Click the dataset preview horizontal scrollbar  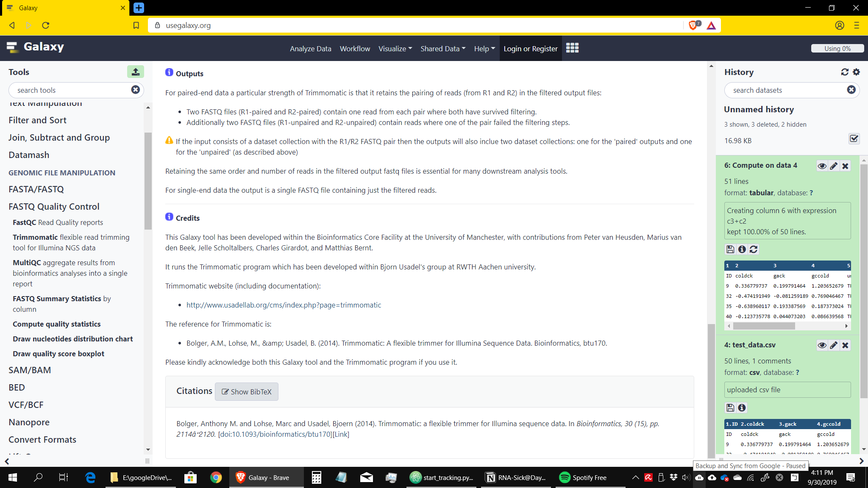764,326
